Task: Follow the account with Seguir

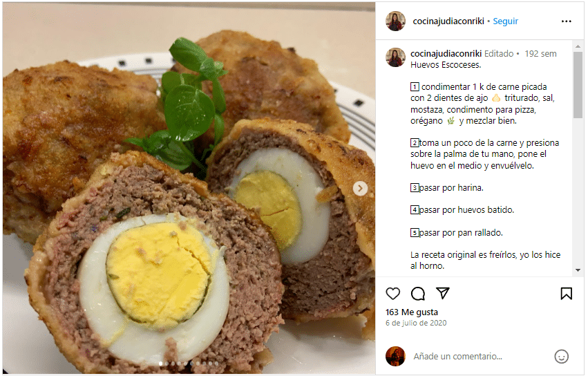Action: (x=506, y=21)
